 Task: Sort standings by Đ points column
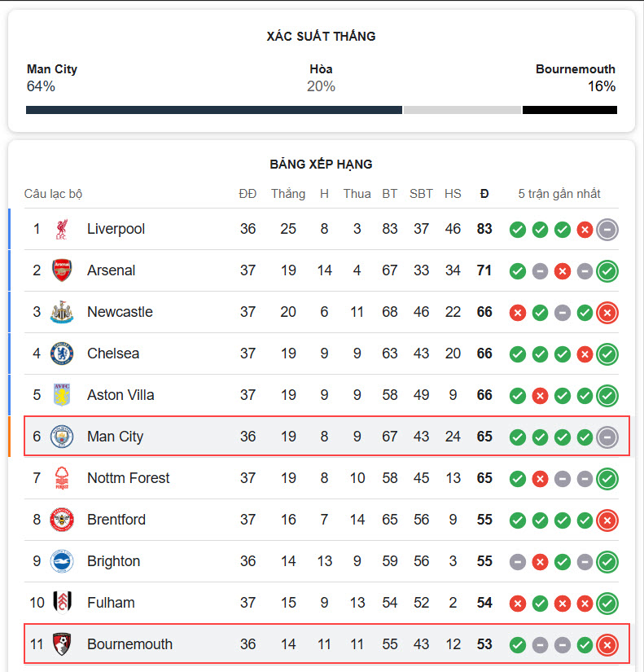point(484,194)
